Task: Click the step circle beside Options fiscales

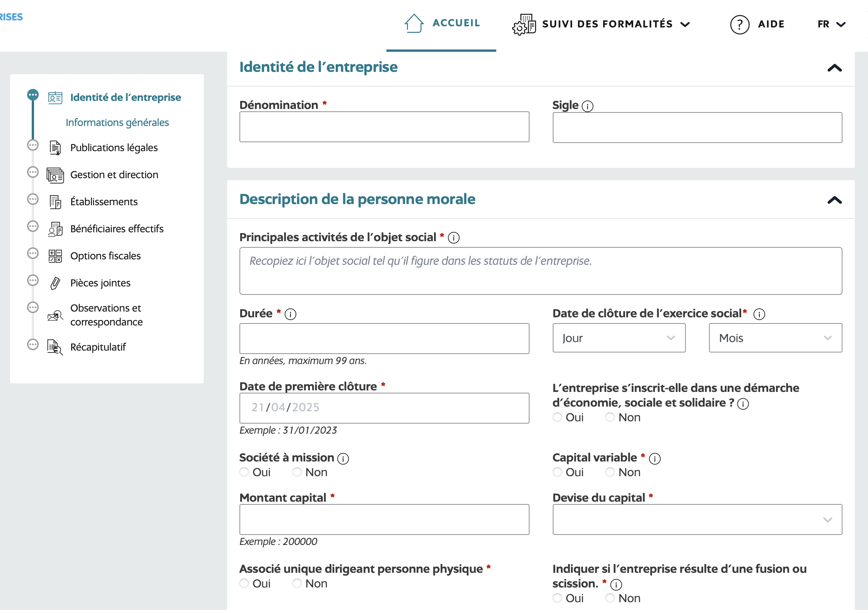Action: [x=33, y=254]
